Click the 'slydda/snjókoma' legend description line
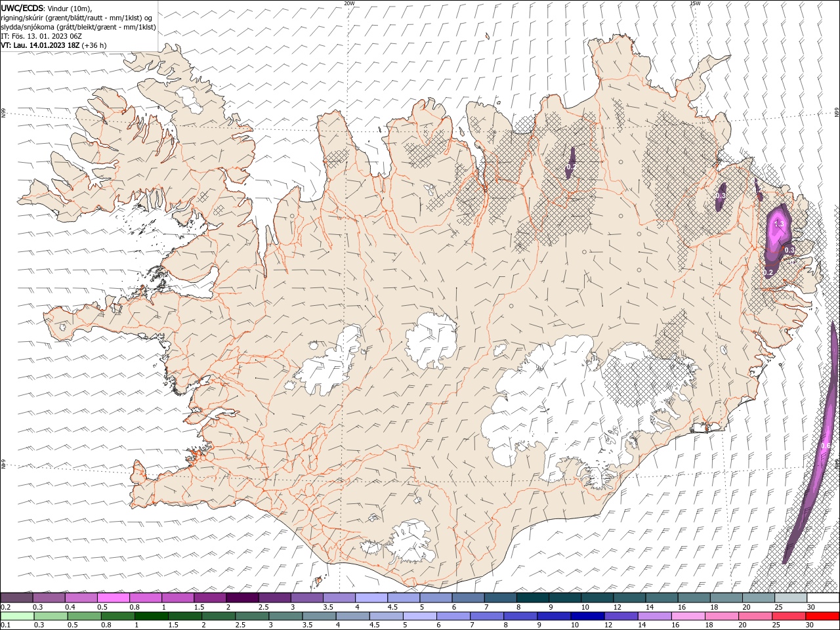This screenshot has width=840, height=630. point(78,27)
